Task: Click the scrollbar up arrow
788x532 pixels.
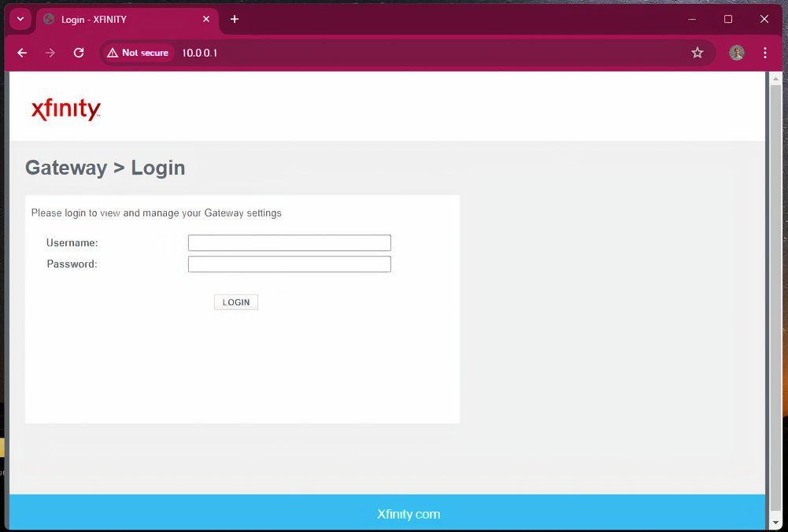Action: (x=775, y=79)
